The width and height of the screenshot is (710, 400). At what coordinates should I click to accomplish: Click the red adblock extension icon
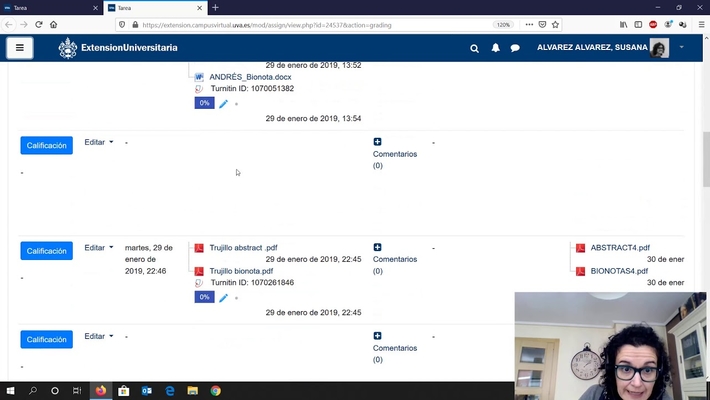point(653,25)
